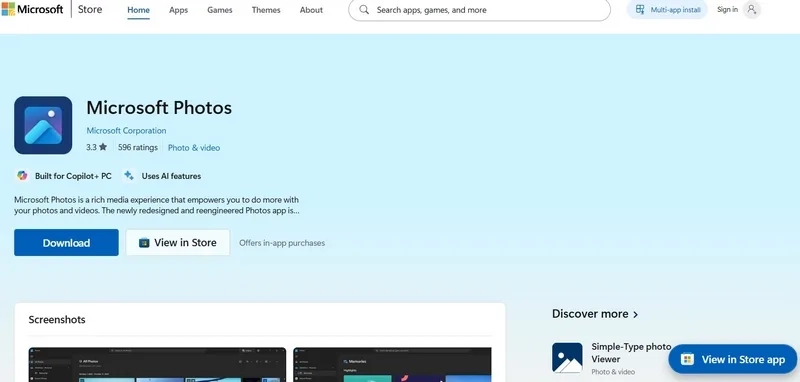Click the Screenshots section heading
This screenshot has width=800, height=382.
(57, 319)
